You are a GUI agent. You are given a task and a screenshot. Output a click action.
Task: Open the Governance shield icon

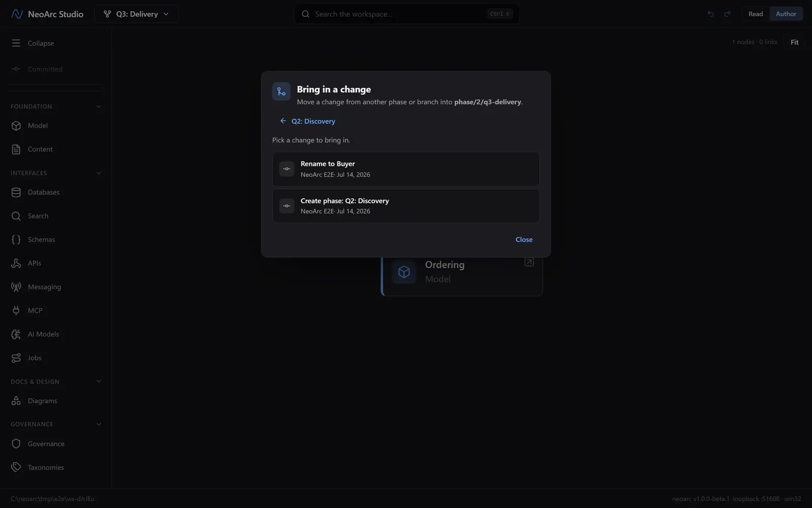click(16, 443)
